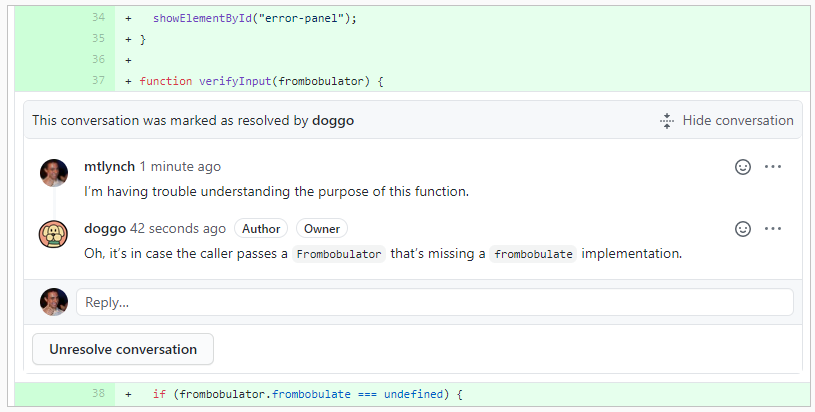Click the Author badge label
Image resolution: width=815 pixels, height=412 pixels.
point(261,228)
